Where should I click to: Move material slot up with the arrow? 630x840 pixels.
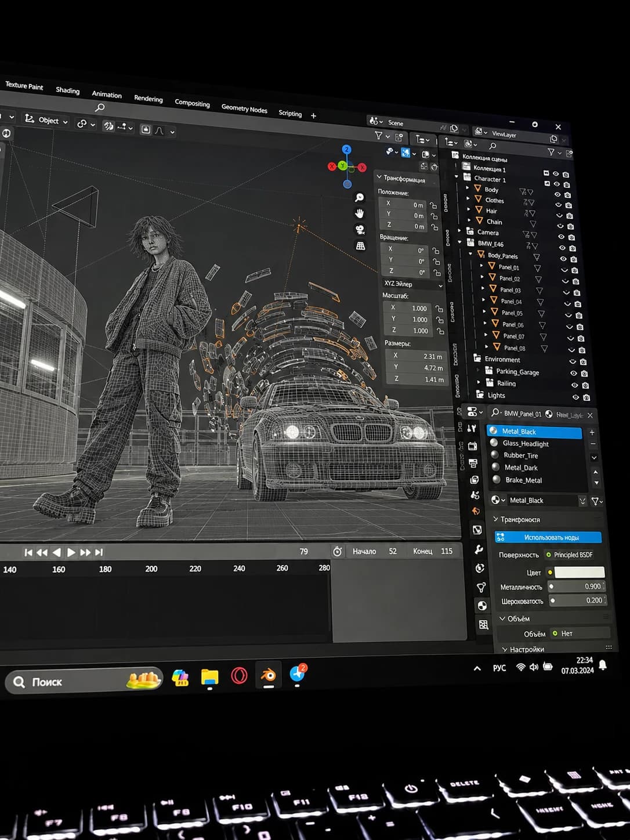(596, 472)
